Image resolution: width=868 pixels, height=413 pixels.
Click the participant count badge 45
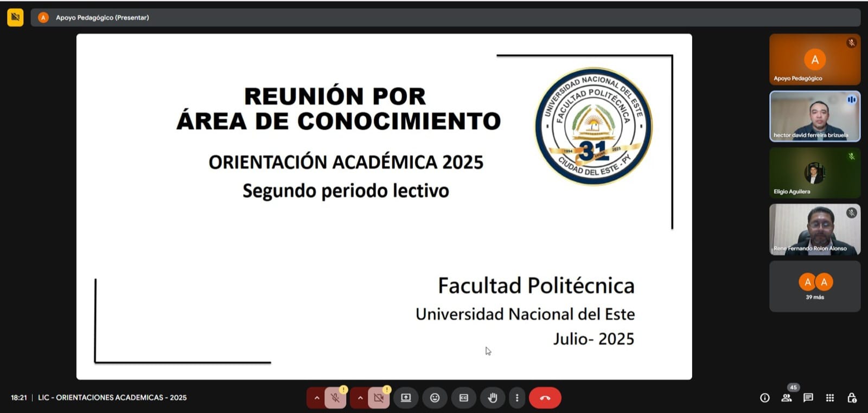[793, 388]
